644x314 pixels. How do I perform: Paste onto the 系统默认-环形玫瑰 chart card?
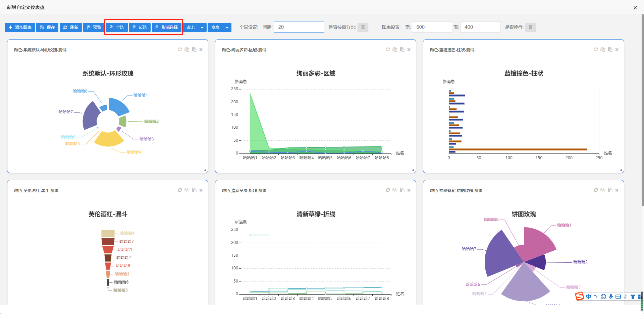194,50
